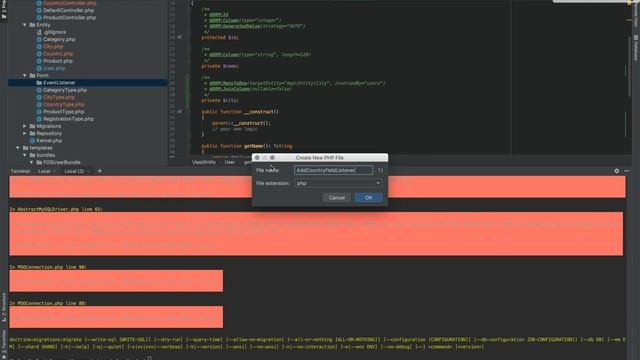Open the Structure tool window tab on left edge
The height and width of the screenshot is (360, 640).
click(x=4, y=307)
